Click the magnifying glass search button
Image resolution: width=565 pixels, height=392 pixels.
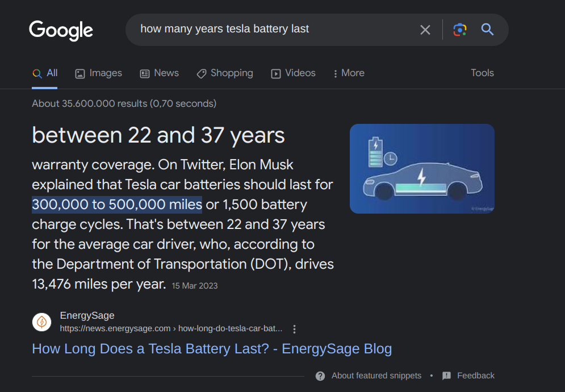click(487, 30)
